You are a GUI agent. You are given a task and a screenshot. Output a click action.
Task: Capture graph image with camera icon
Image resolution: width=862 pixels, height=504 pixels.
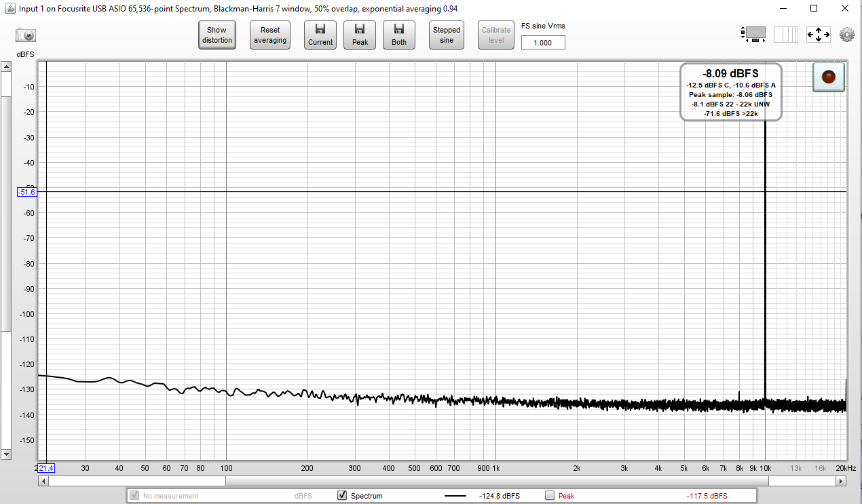pyautogui.click(x=26, y=35)
